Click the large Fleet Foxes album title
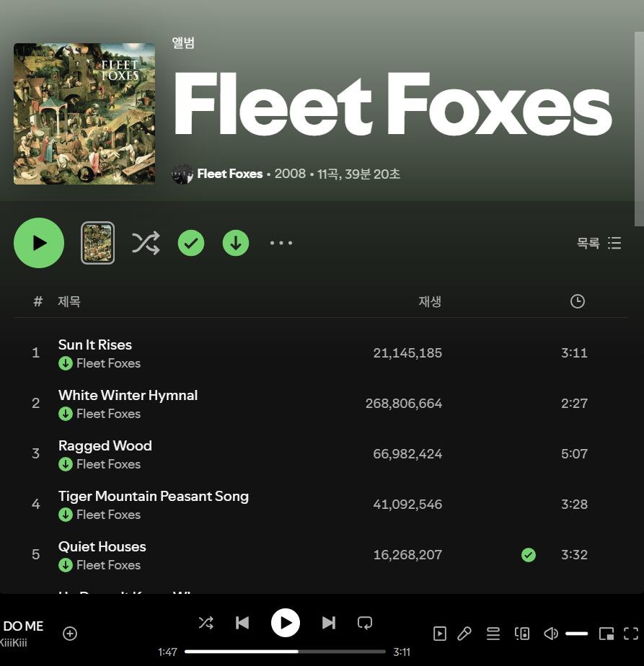 click(393, 104)
